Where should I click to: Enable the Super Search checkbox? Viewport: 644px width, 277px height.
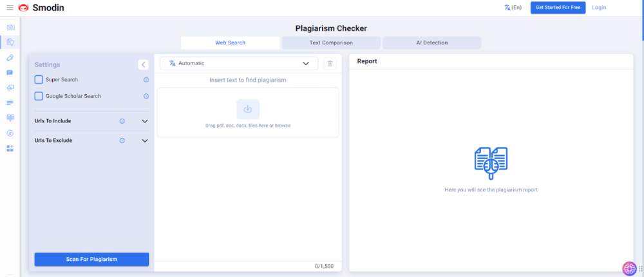tap(39, 80)
